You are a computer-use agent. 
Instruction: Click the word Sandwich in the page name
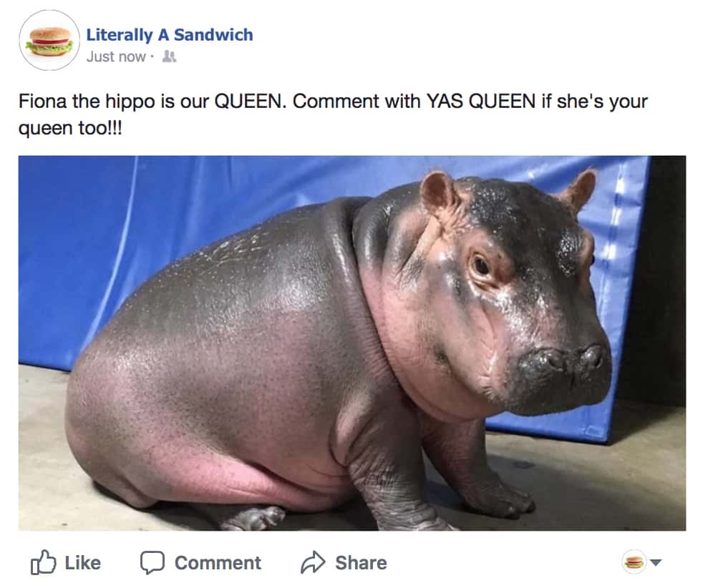[x=213, y=35]
